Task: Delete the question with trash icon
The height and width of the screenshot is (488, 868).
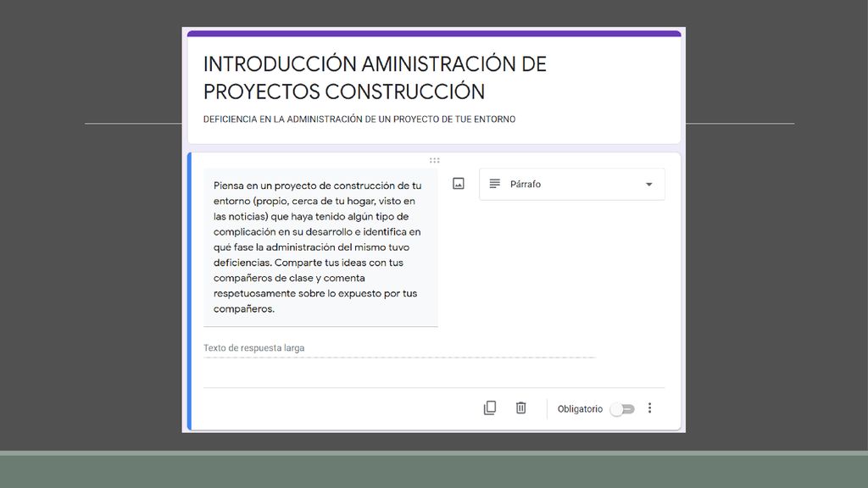Action: pos(521,408)
